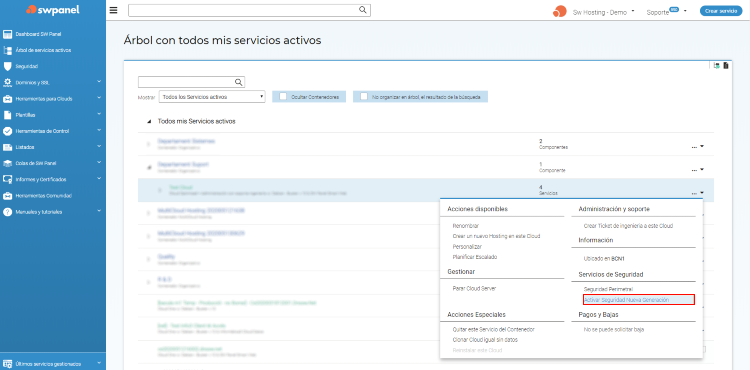Check the No organizar en árbol checkbox
Image resolution: width=750 pixels, height=370 pixels.
click(x=364, y=97)
